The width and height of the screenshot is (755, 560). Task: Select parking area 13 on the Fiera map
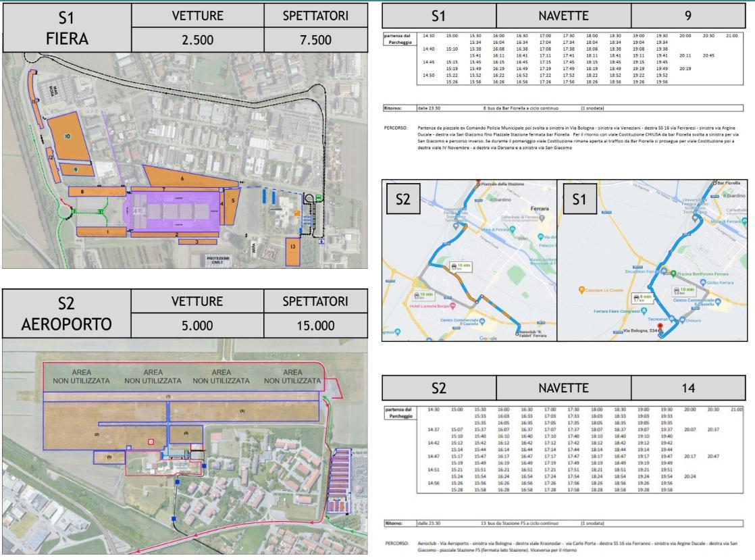coord(293,251)
